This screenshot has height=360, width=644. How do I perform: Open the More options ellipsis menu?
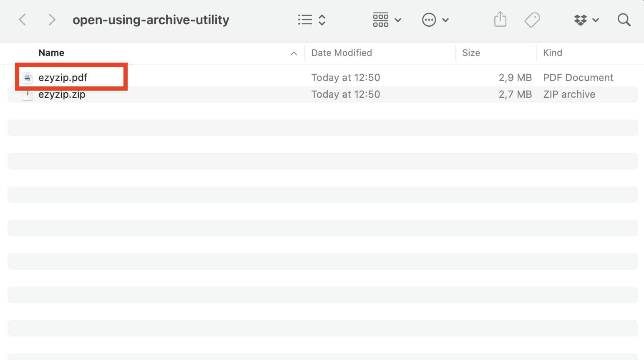point(429,20)
